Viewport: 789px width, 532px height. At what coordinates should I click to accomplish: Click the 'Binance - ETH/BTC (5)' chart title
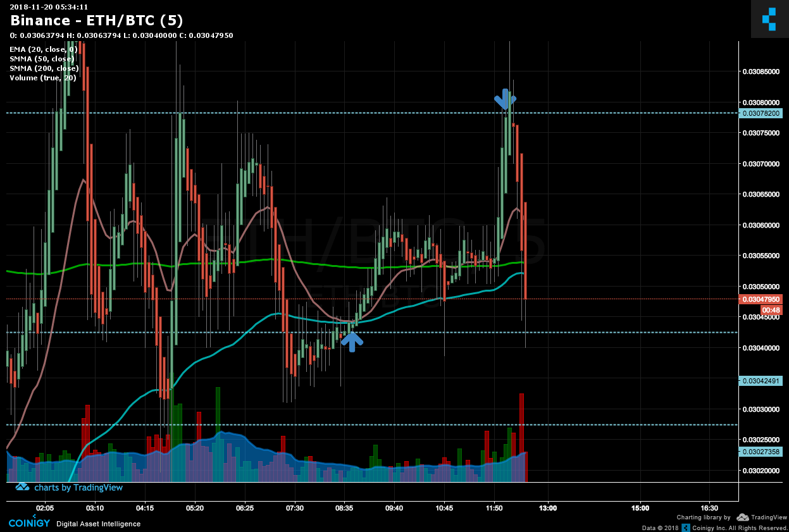97,20
